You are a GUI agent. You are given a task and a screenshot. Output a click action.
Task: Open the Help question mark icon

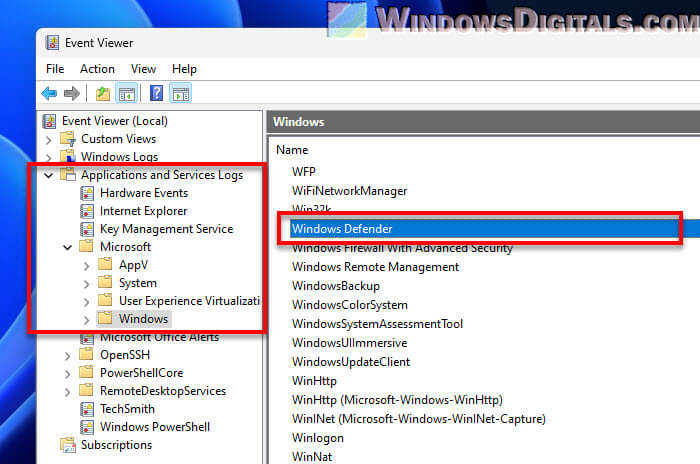[x=156, y=94]
